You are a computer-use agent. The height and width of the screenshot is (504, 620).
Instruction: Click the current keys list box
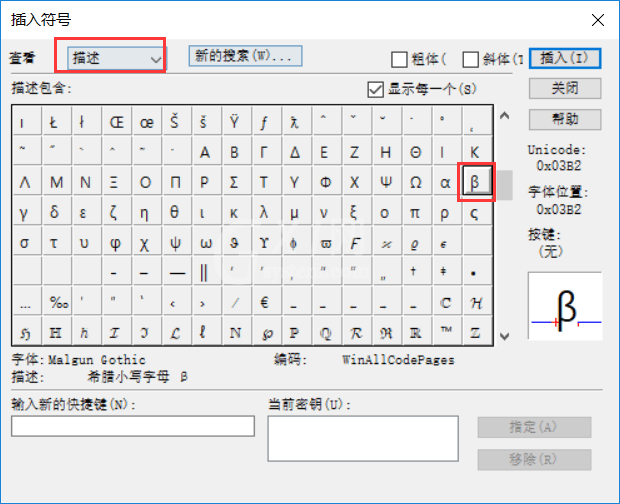[x=363, y=438]
